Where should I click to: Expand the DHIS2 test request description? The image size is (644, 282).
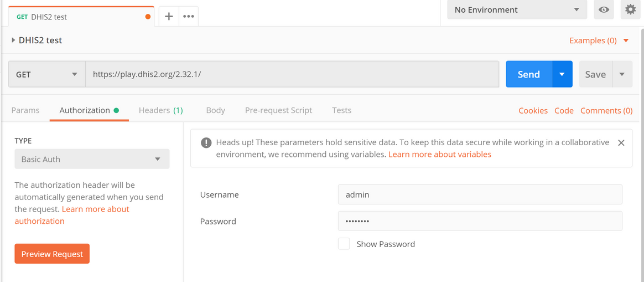coord(13,40)
